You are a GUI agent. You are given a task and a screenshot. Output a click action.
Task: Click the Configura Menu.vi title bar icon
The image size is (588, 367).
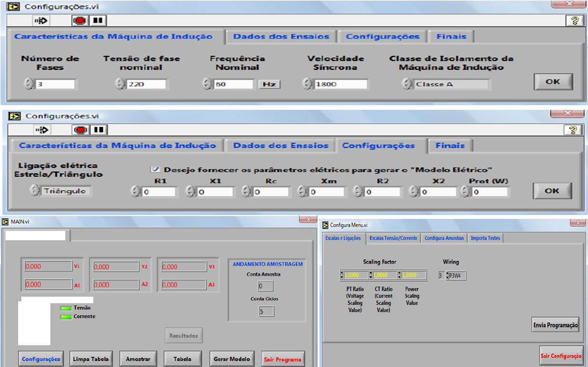point(325,225)
